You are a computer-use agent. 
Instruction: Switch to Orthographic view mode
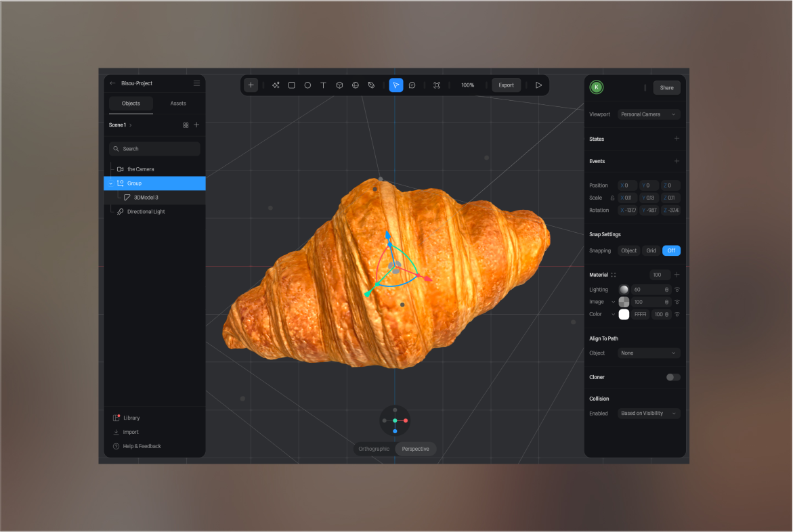tap(374, 449)
